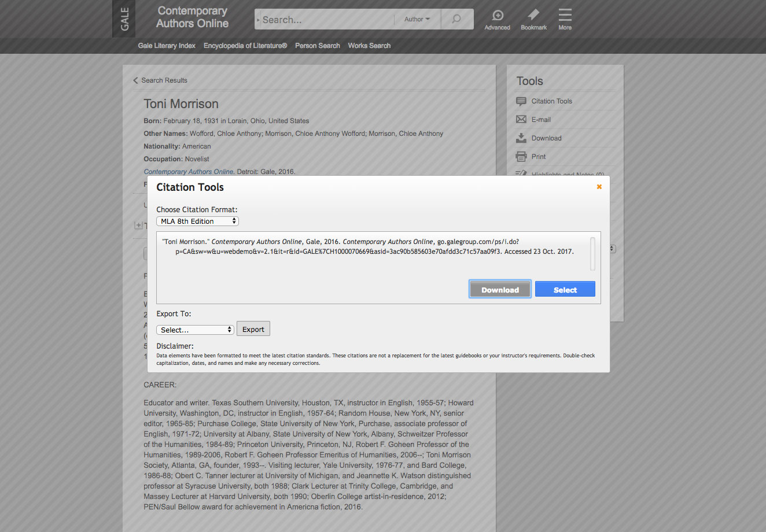Open the Author search scope dropdown

click(x=417, y=19)
